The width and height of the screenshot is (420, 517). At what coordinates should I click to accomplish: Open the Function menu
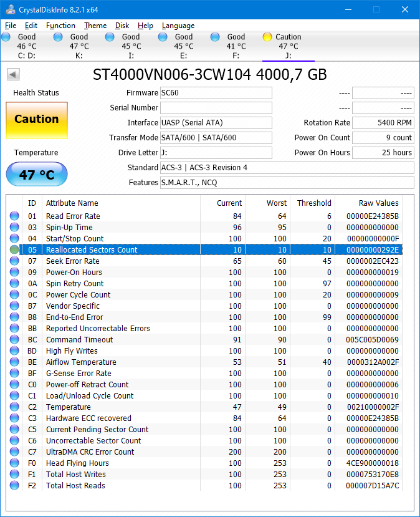(60, 26)
